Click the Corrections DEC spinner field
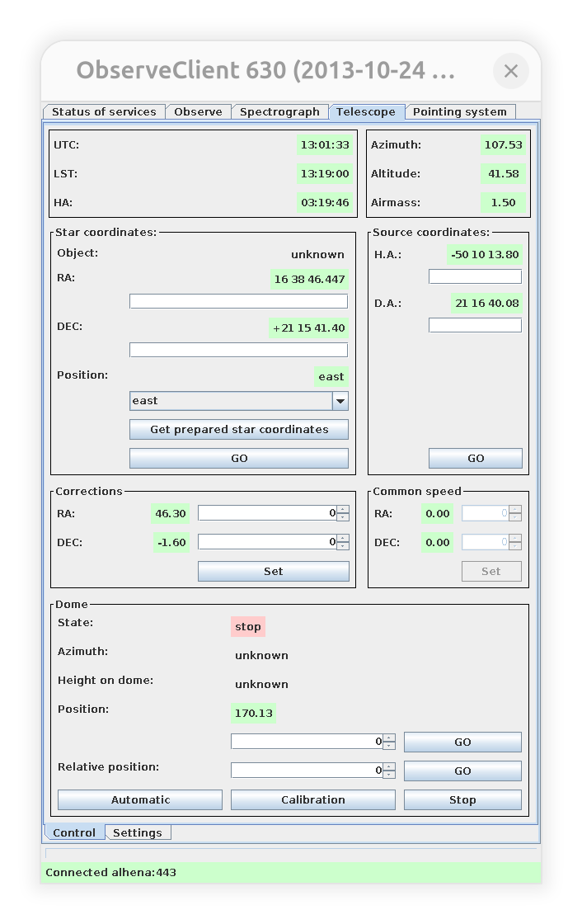 267,542
